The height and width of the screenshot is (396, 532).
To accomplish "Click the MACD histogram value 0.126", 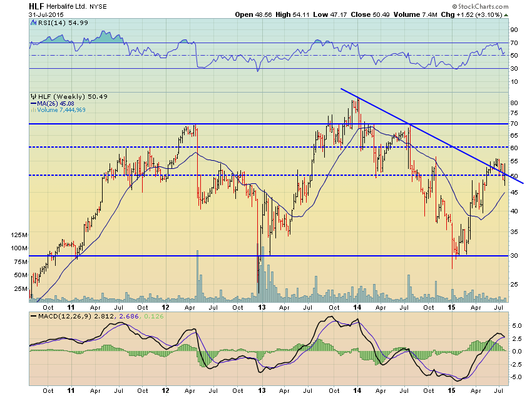I will coord(154,317).
